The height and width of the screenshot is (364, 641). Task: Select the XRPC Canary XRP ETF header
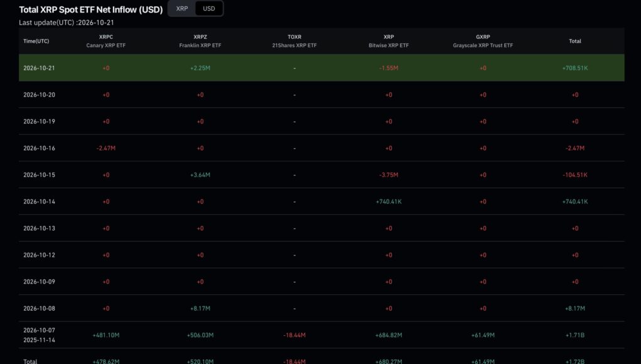[106, 41]
